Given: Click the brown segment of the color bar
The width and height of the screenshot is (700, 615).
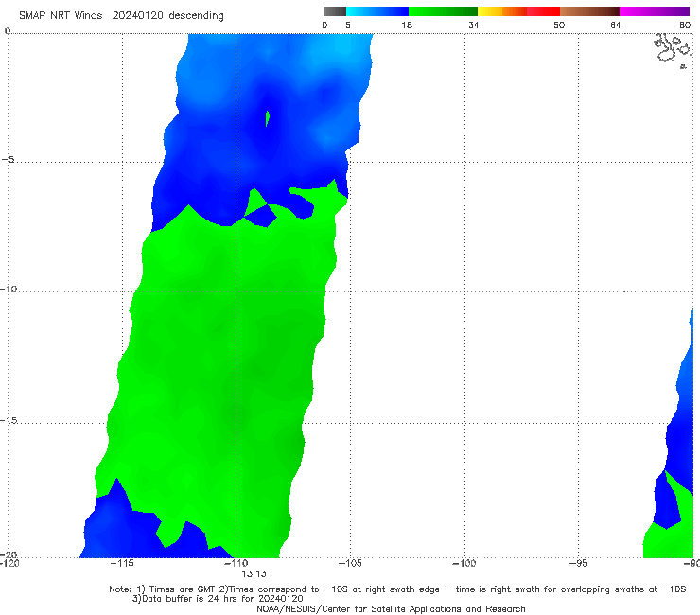Looking at the screenshot, I should click(x=589, y=11).
